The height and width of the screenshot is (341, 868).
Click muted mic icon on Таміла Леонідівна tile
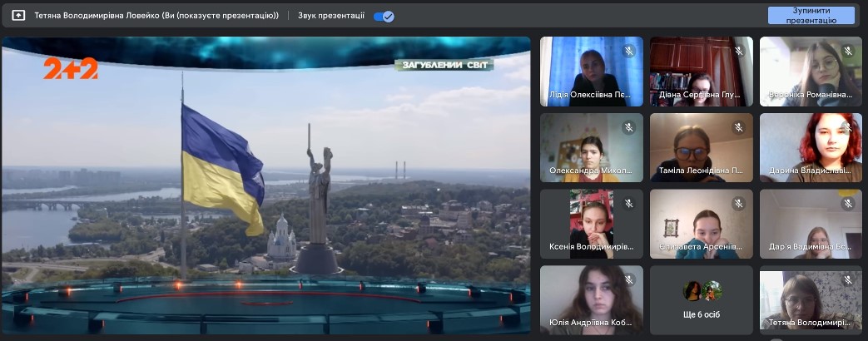tap(739, 127)
